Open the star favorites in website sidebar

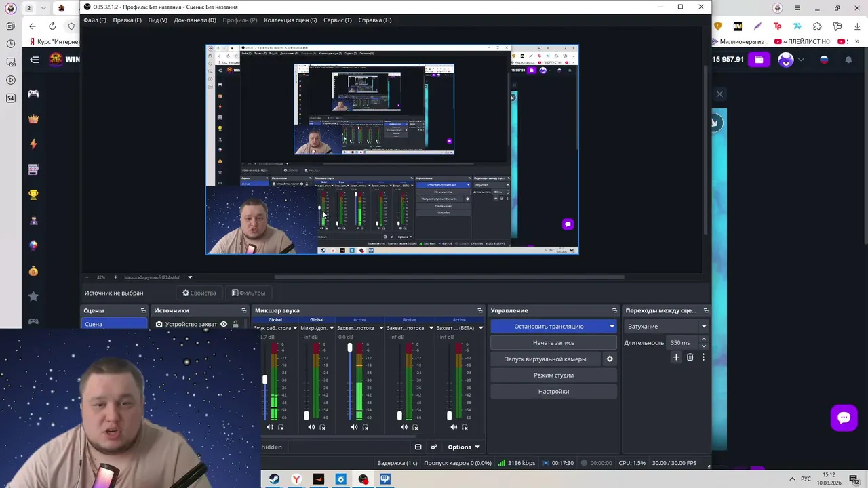coord(33,296)
